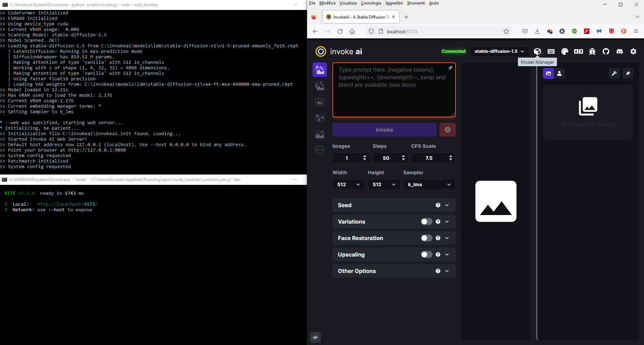
Task: Expand the Upscaling section chevron
Action: (447, 254)
